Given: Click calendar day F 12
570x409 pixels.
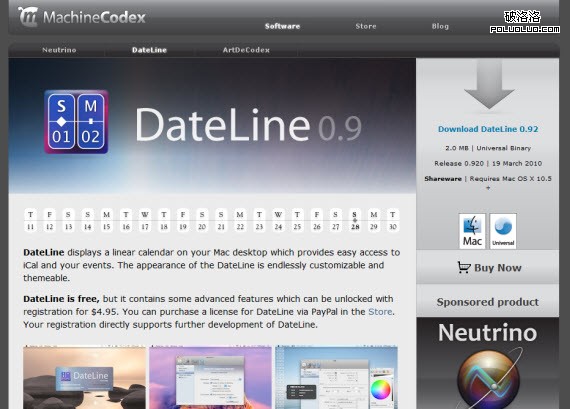Looking at the screenshot, I should [49, 220].
